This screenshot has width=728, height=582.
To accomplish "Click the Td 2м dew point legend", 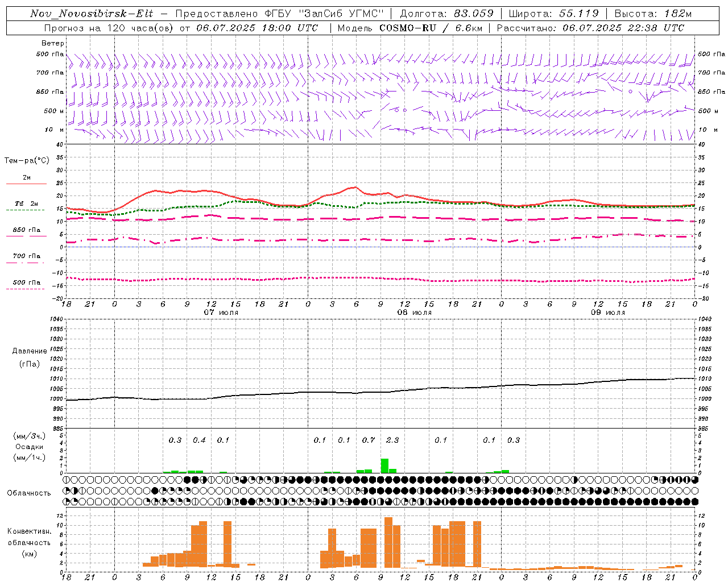I will click(x=26, y=203).
